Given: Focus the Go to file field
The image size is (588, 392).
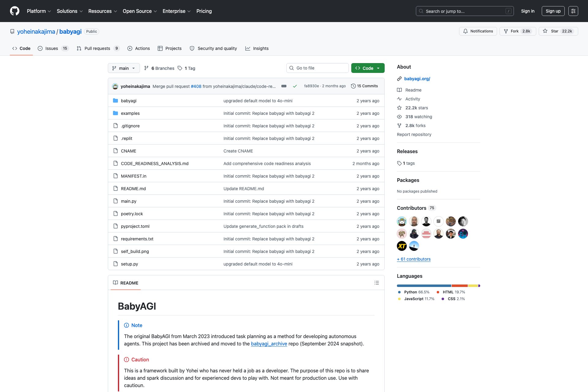Looking at the screenshot, I should point(318,68).
